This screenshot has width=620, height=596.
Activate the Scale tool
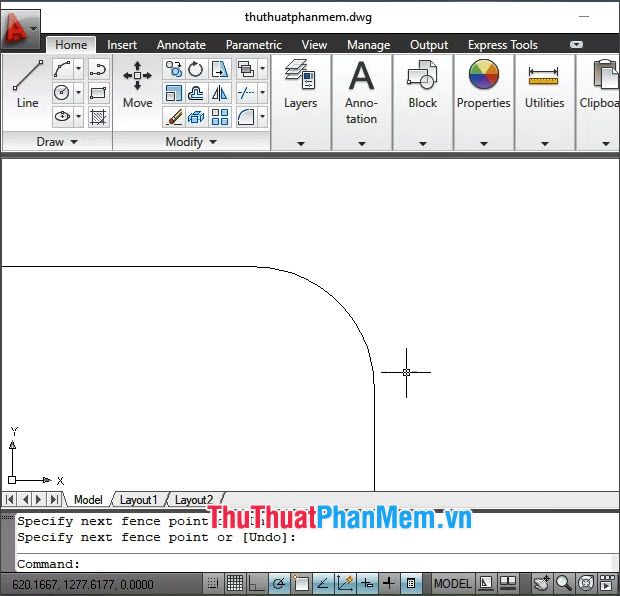pos(174,93)
